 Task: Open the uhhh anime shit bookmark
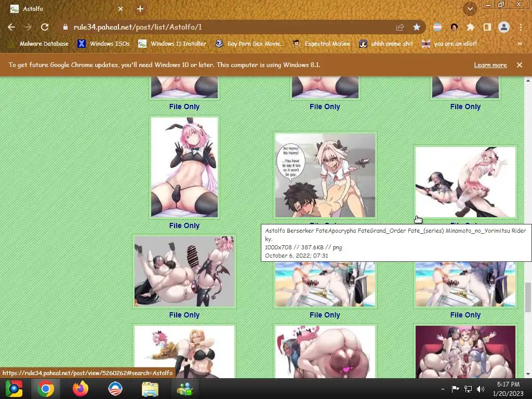[387, 44]
